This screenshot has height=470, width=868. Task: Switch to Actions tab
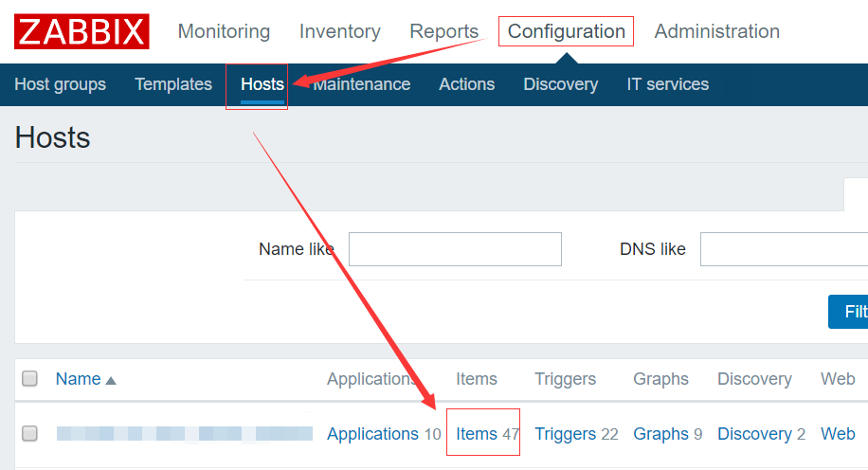(466, 84)
